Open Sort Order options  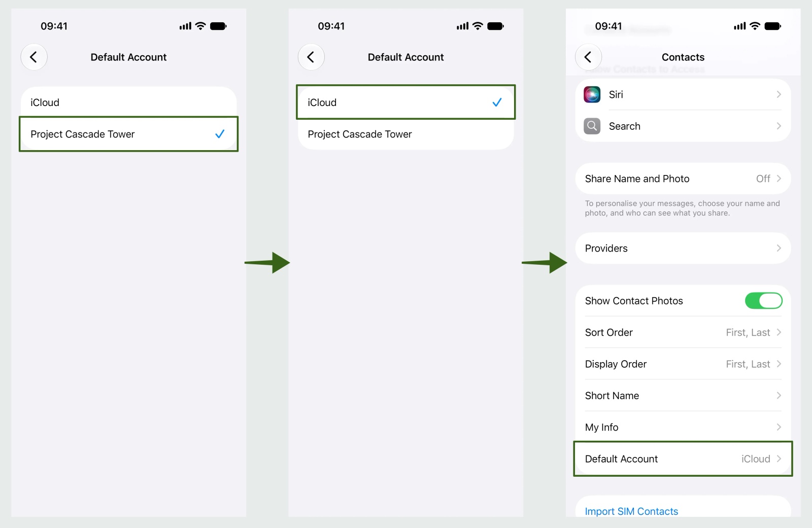[x=683, y=332]
